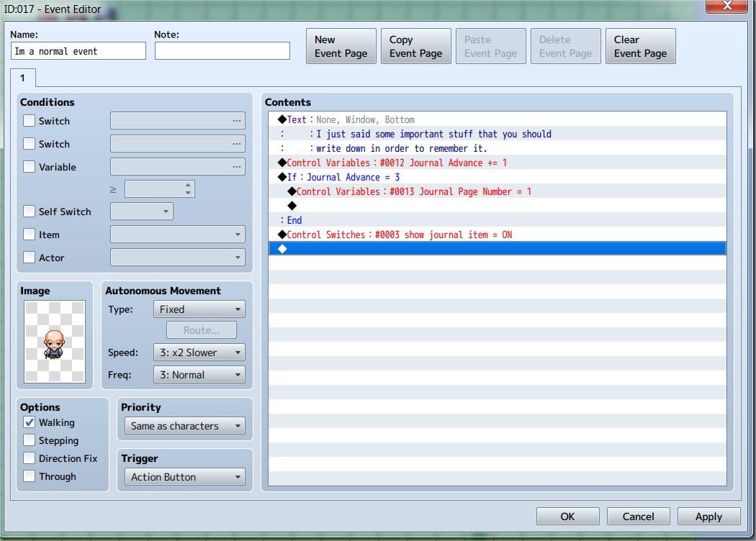
Task: Switch to event page tab 1
Action: (x=22, y=78)
